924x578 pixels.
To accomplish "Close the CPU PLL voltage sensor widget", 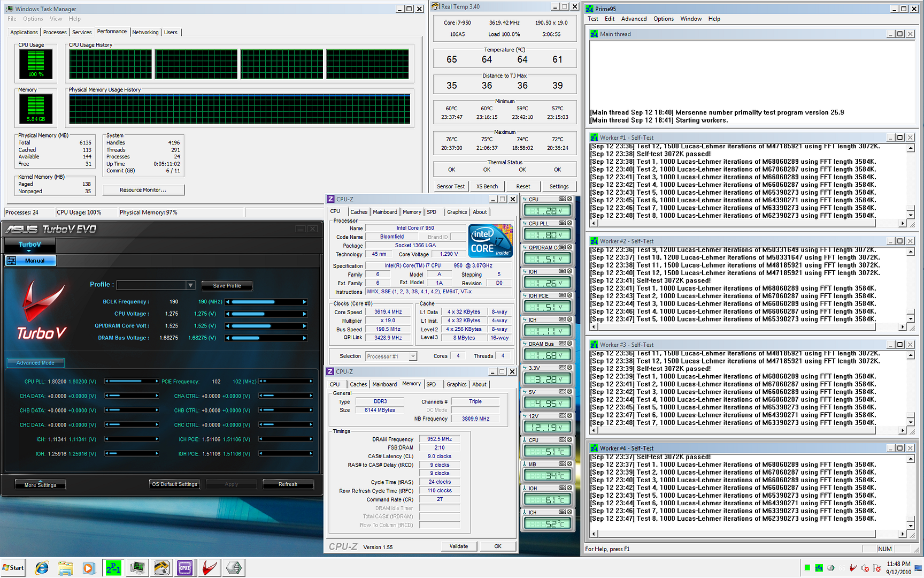I will pyautogui.click(x=569, y=223).
